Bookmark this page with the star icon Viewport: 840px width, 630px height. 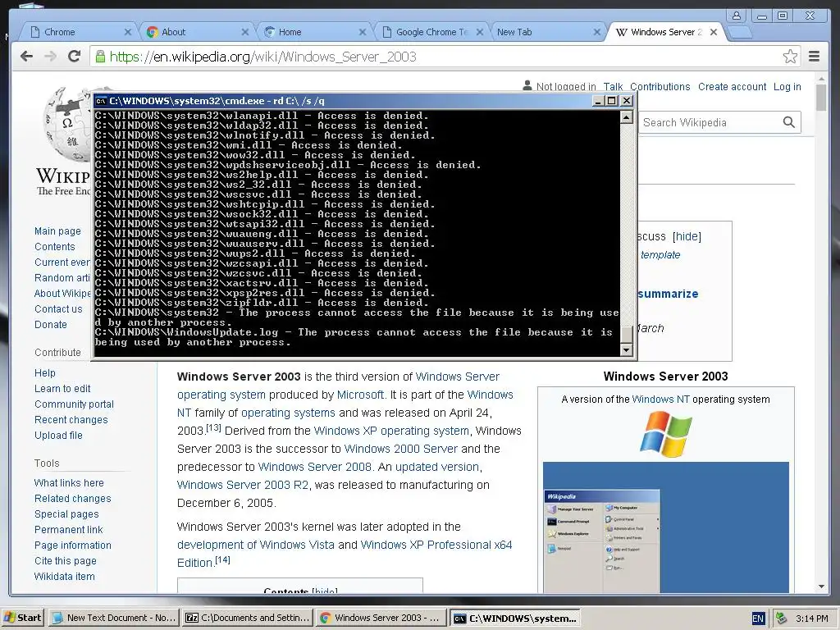(790, 57)
